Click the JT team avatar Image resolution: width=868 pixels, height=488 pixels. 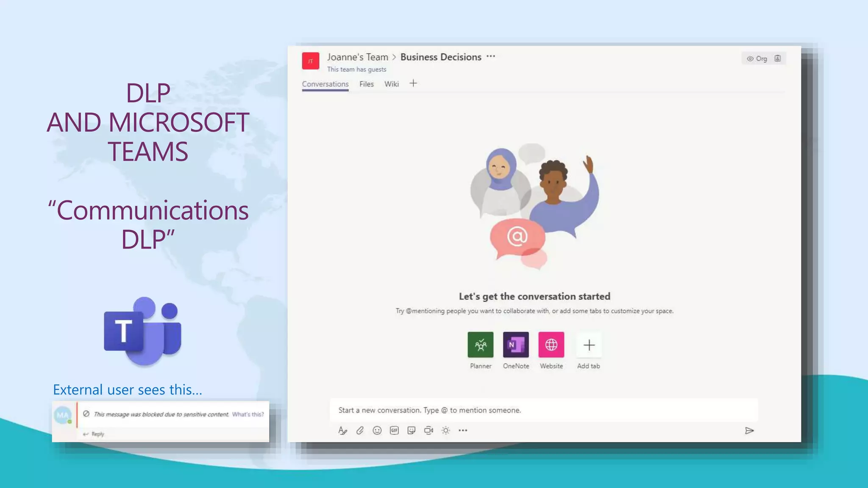310,61
